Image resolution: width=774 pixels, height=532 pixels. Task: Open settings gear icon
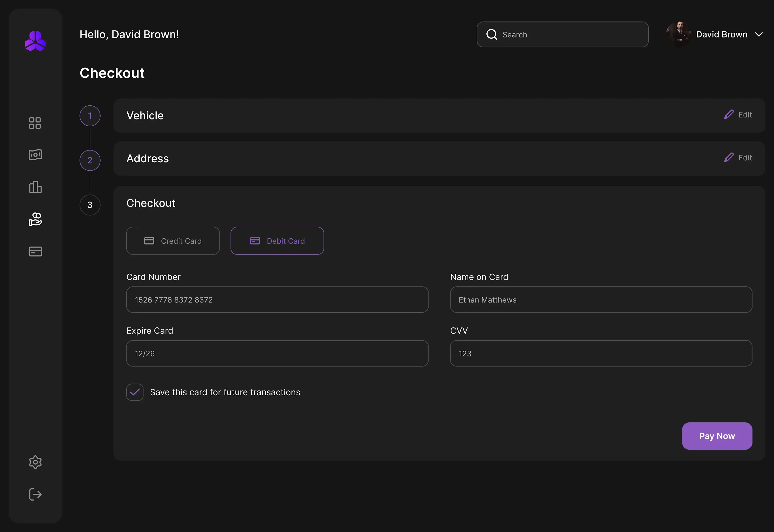(x=35, y=462)
